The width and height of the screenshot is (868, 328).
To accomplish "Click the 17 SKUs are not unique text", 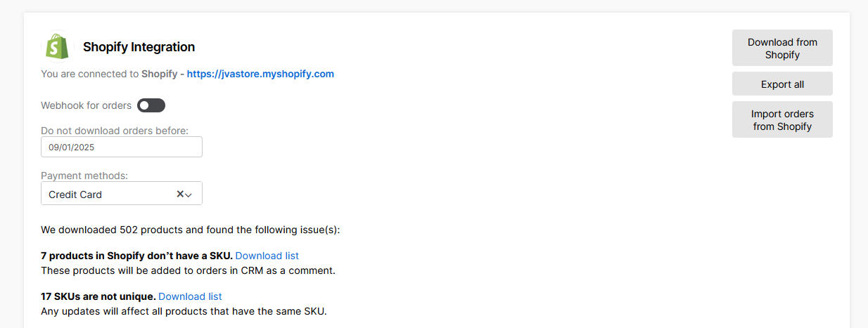I will tap(98, 296).
